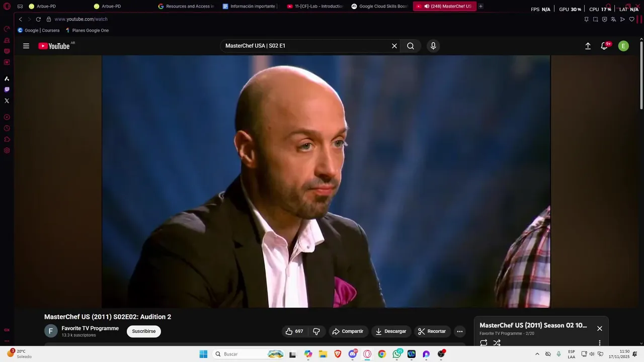
Task: Open X in the sidebar
Action: click(x=7, y=101)
